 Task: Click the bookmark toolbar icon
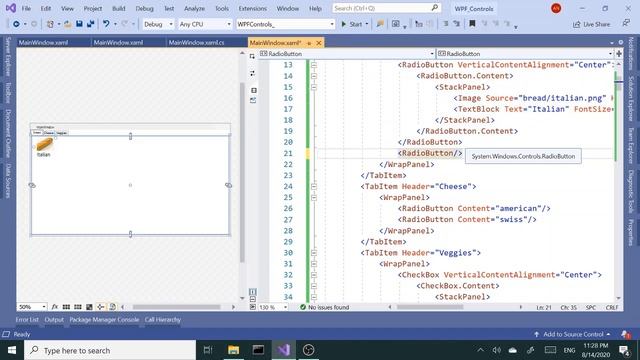tap(472, 24)
